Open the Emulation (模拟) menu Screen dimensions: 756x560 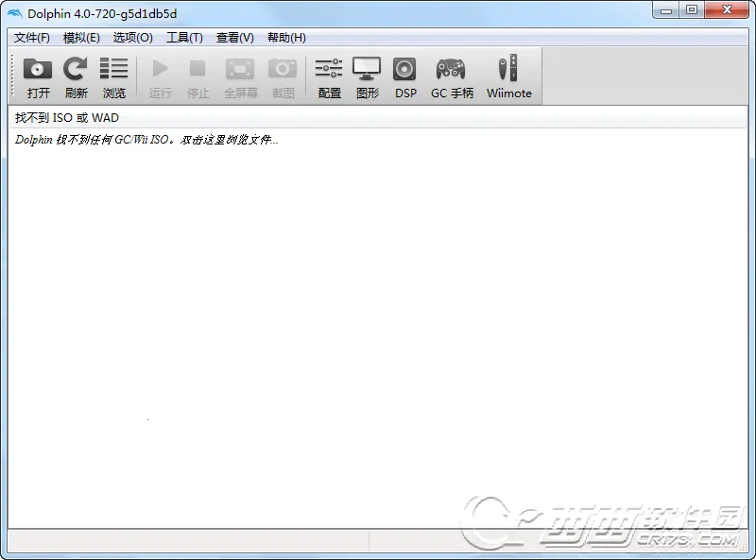click(81, 38)
